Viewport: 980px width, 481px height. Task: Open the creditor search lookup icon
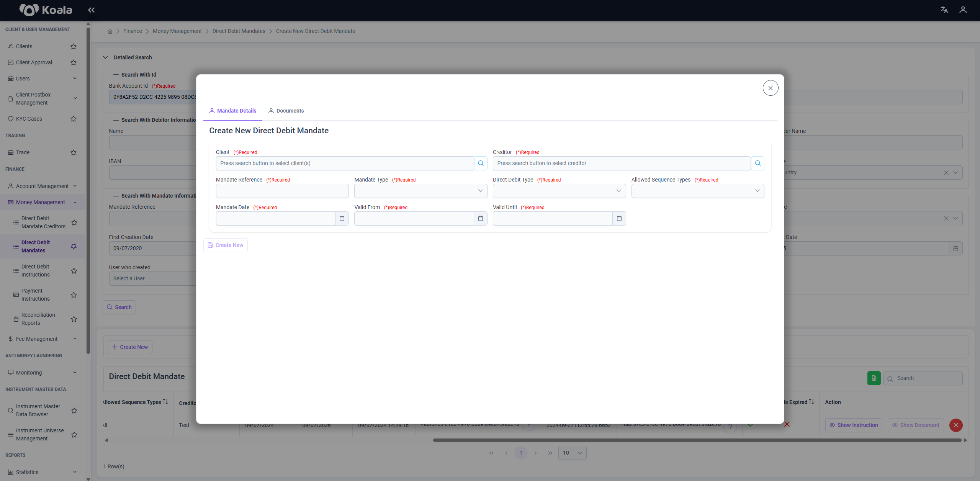(757, 163)
